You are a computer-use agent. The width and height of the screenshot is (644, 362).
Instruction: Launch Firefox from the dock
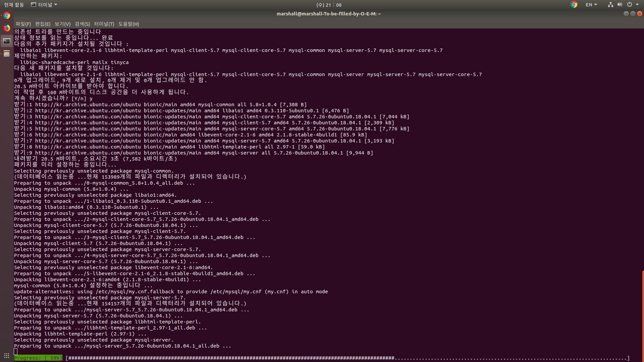(7, 28)
